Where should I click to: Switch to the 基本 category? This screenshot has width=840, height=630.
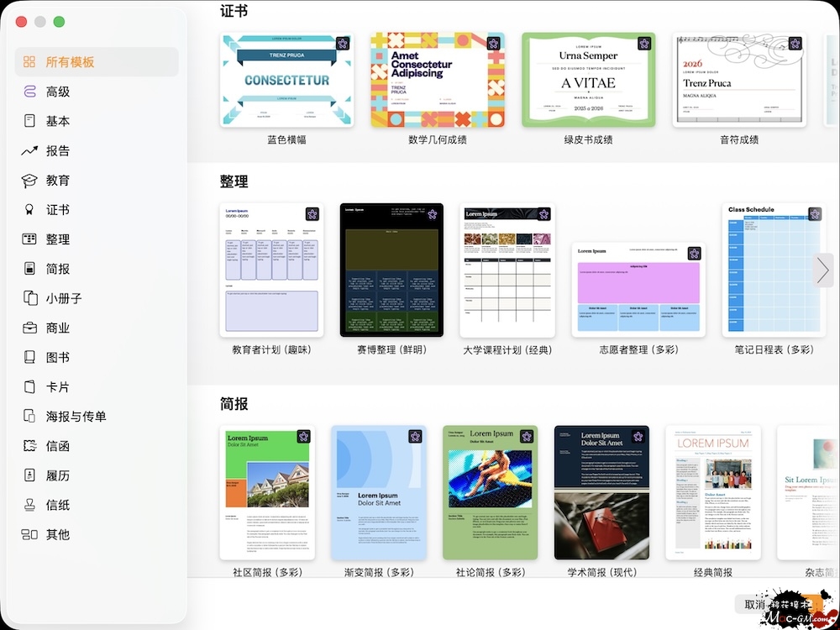point(58,121)
